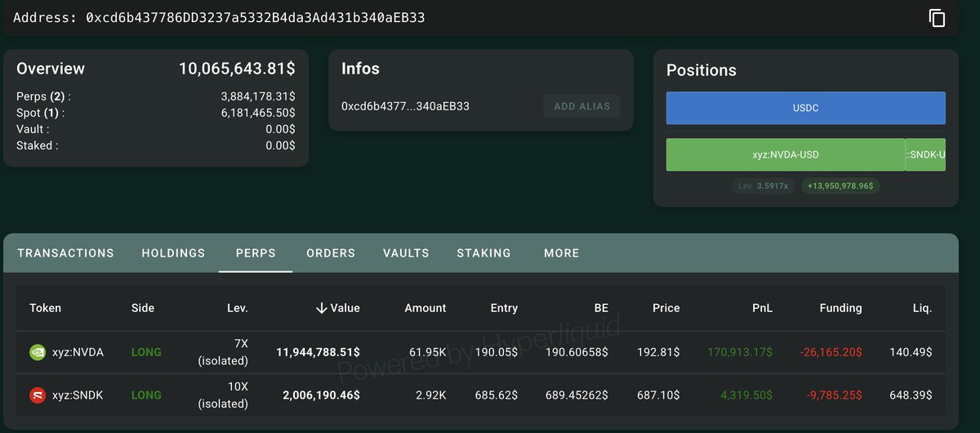The width and height of the screenshot is (980, 433).
Task: Click the SNDK break-even 689.45262$
Action: [x=577, y=395]
